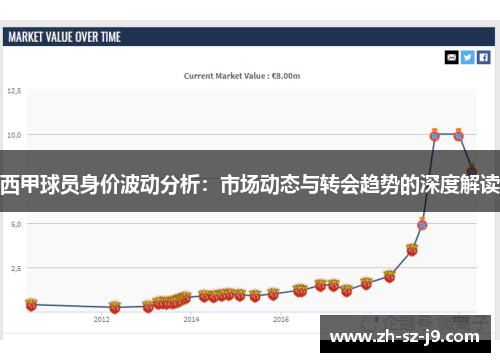This screenshot has width=500, height=362.
Task: Click the Chinese headline banner about 西甲球员身价
Action: [250, 181]
